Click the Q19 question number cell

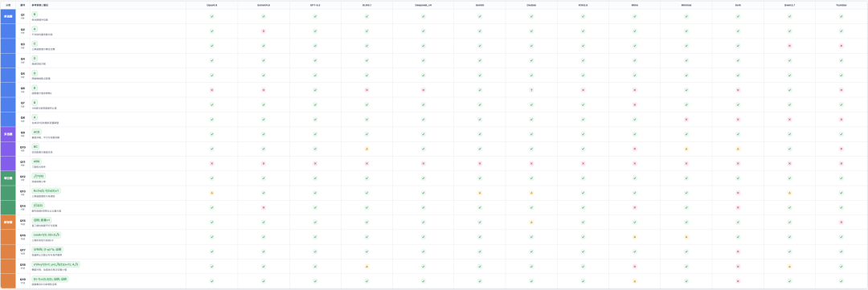tap(23, 281)
